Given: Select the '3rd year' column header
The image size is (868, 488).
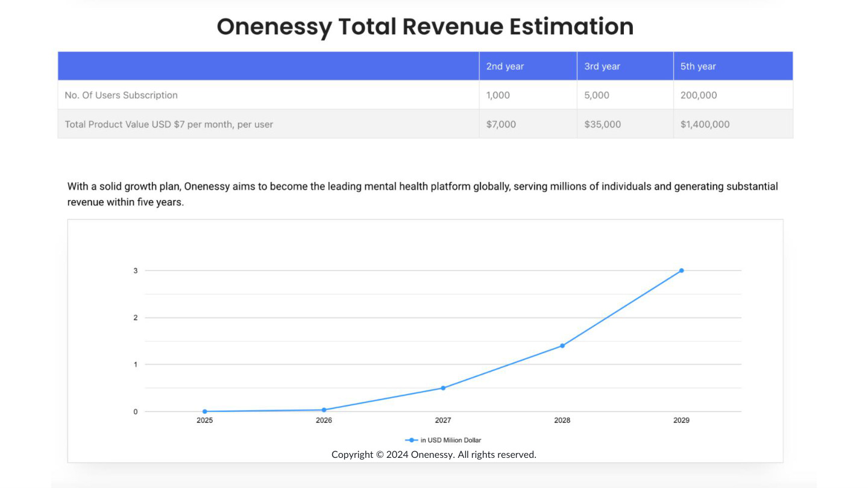Looking at the screenshot, I should pyautogui.click(x=625, y=66).
